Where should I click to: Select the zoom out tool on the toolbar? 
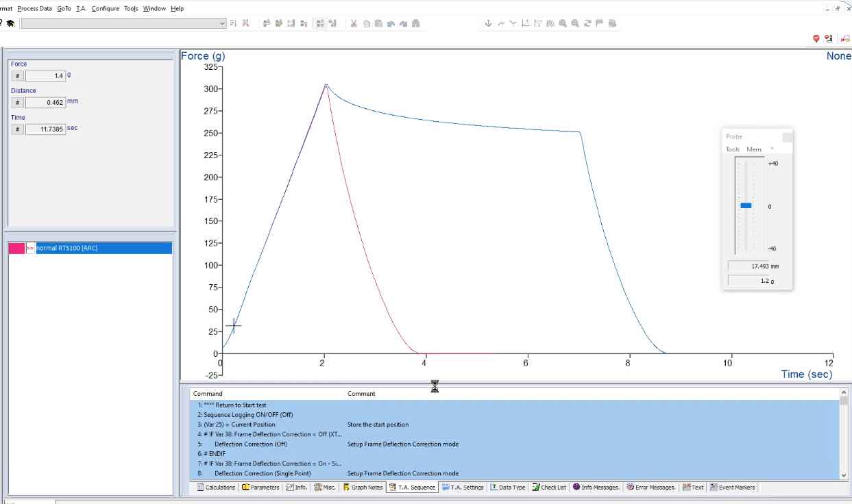576,23
